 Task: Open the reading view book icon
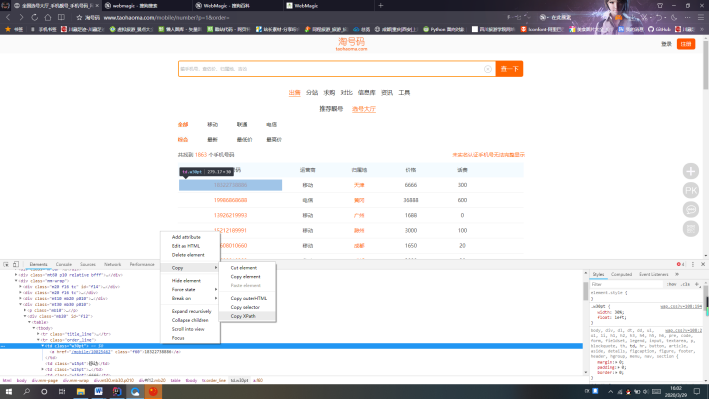point(61,17)
